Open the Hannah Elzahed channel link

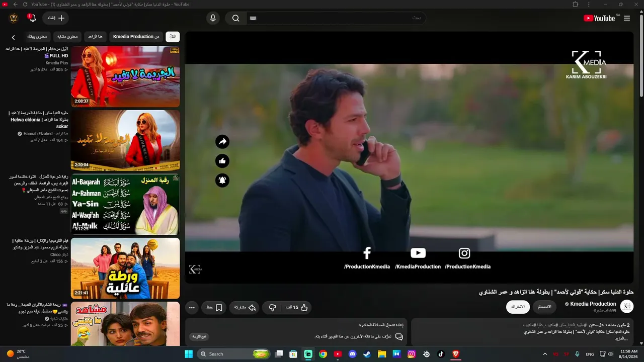click(x=45, y=134)
